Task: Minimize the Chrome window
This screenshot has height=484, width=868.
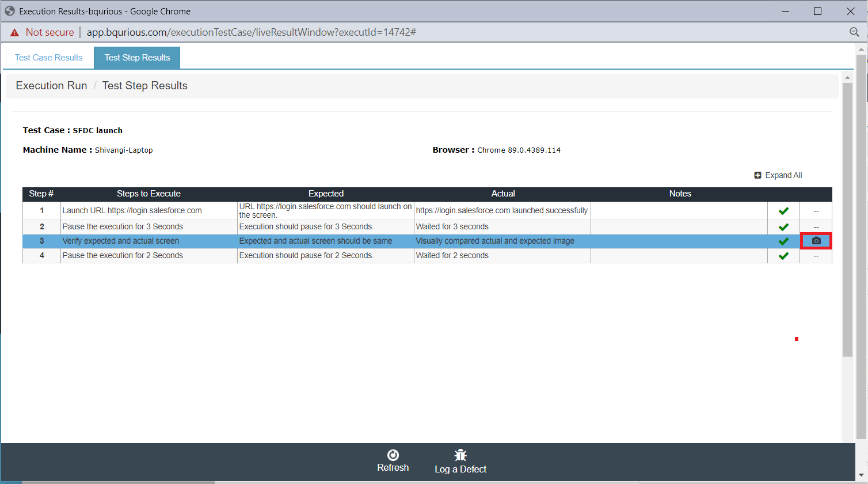Action: pyautogui.click(x=785, y=11)
